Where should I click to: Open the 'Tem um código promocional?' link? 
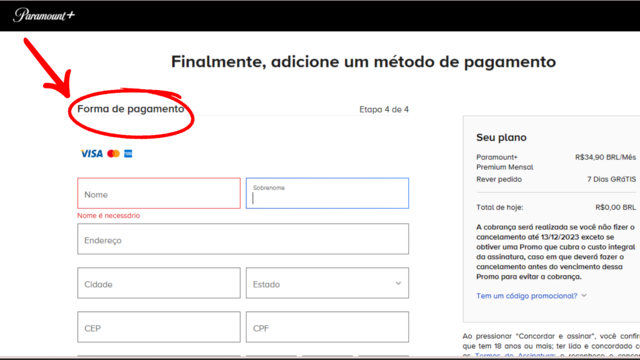point(527,296)
